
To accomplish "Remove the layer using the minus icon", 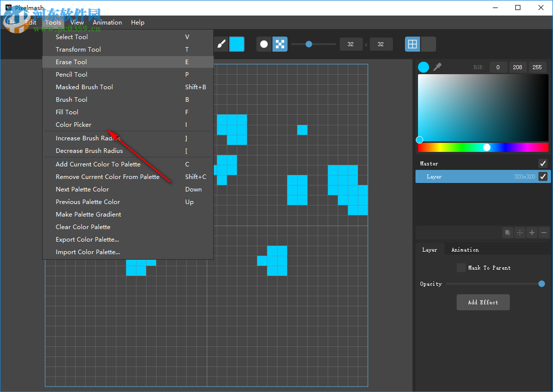I will pos(543,232).
